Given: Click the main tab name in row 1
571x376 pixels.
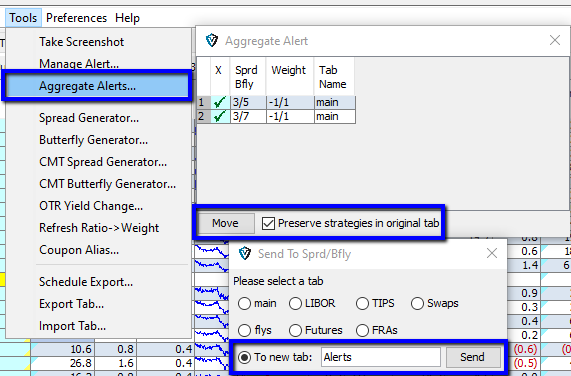Looking at the screenshot, I should click(x=335, y=102).
